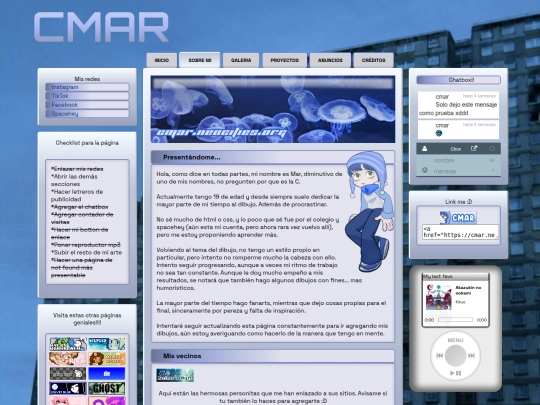
Task: Skip to previous track on iPod
Action: click(x=439, y=355)
